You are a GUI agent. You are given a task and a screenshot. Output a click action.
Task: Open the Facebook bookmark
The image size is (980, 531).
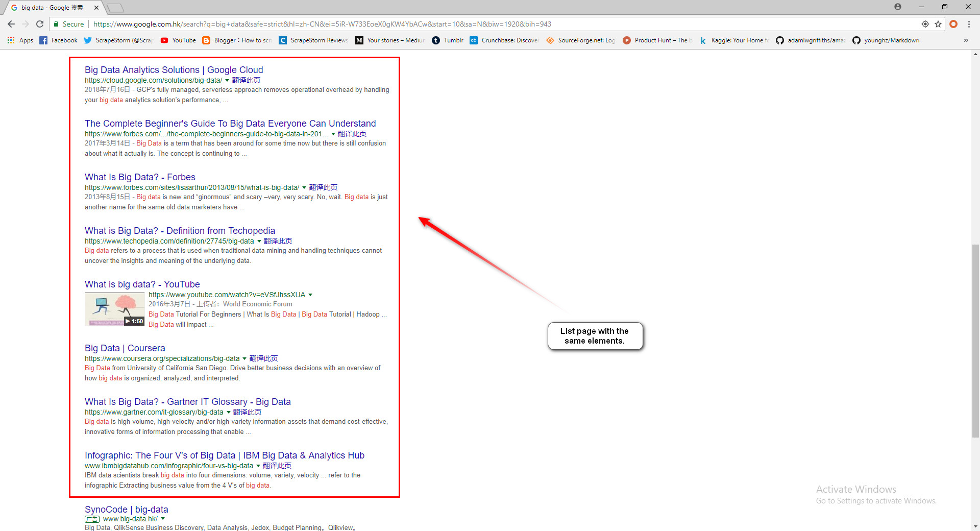59,40
